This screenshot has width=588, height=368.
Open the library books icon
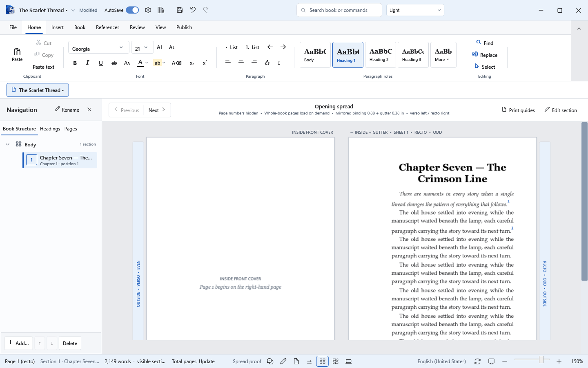point(161,10)
